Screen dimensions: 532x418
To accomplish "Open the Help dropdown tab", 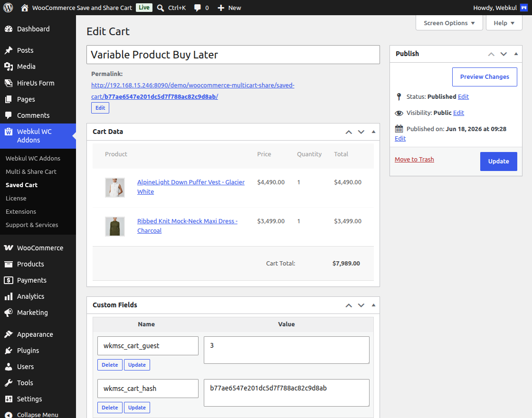I will 504,23.
